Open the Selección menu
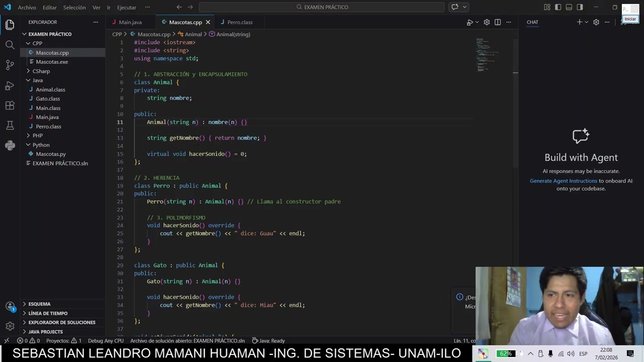 [x=74, y=8]
